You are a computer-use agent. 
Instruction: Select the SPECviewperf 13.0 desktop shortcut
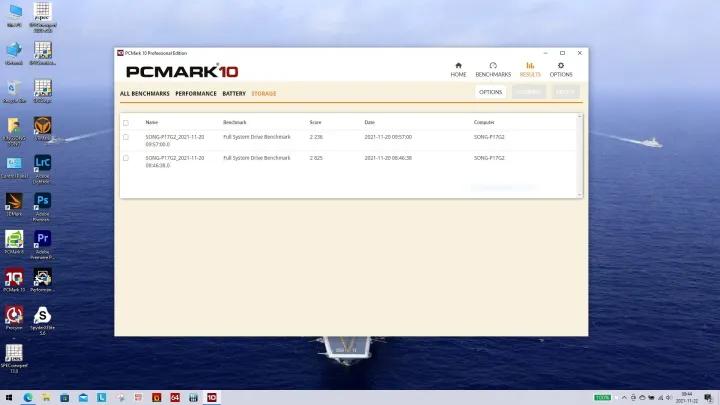(14, 359)
